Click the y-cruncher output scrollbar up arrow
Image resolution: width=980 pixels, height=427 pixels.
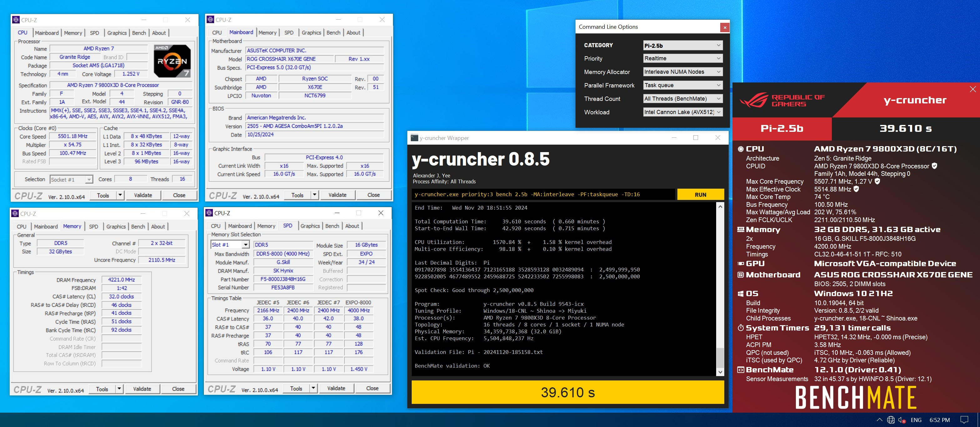pos(720,206)
